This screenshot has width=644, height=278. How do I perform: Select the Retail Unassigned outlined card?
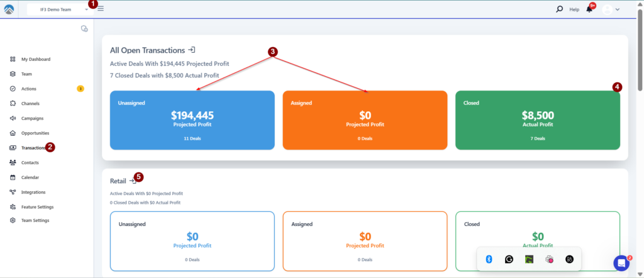pyautogui.click(x=192, y=241)
